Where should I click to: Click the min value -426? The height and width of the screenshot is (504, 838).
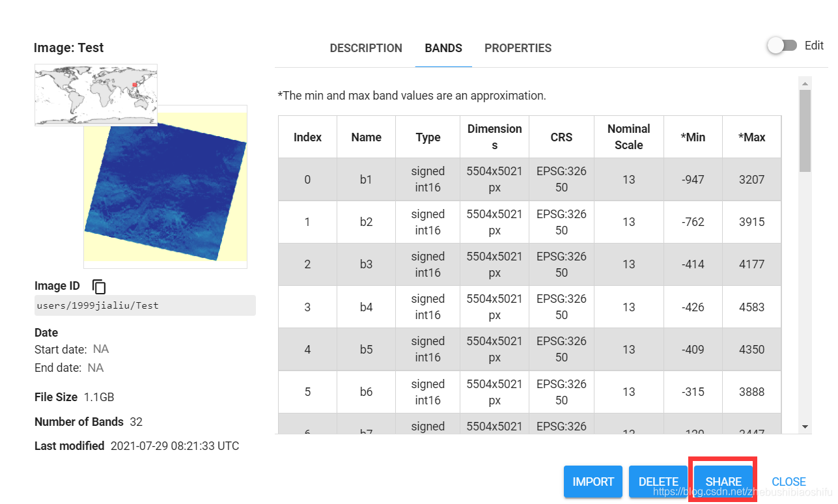click(693, 307)
